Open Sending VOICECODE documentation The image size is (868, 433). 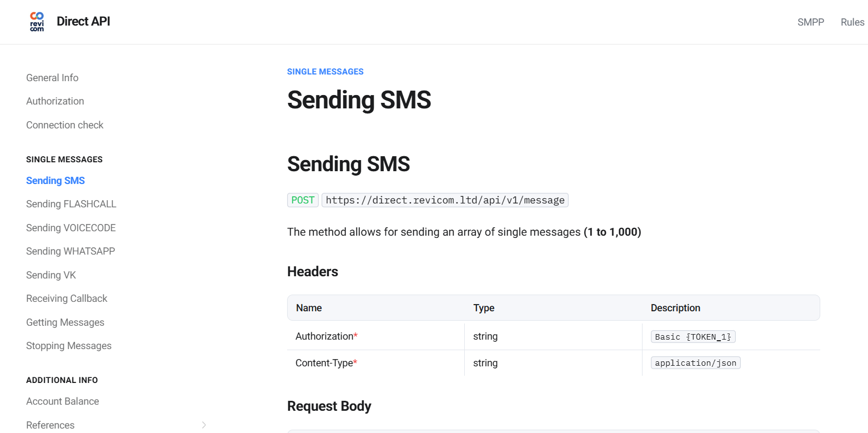coord(71,228)
